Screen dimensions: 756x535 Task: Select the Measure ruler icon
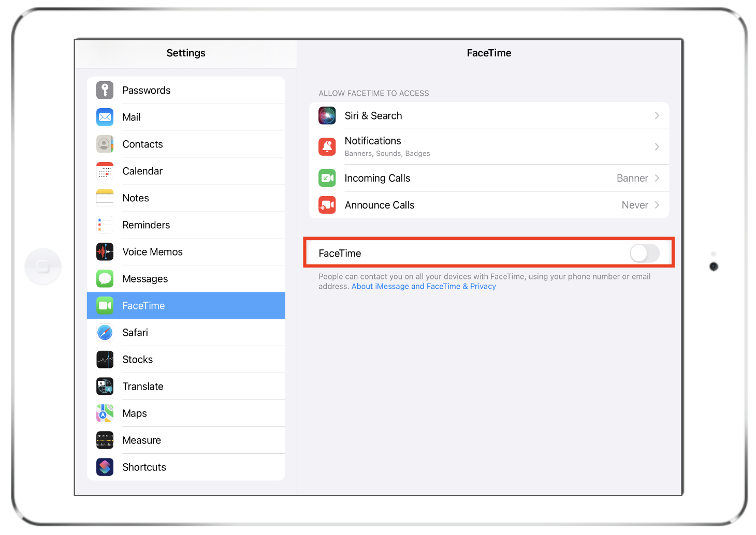pos(105,440)
